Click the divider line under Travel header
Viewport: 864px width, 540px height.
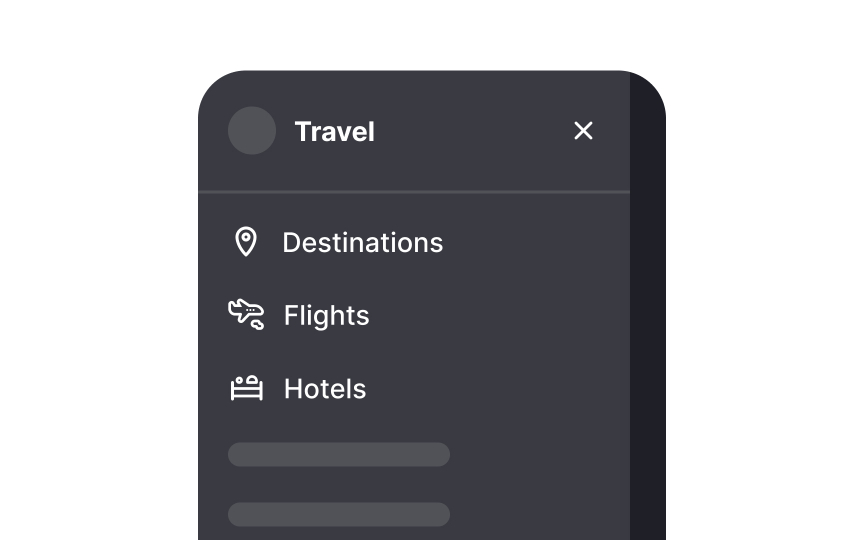point(414,191)
